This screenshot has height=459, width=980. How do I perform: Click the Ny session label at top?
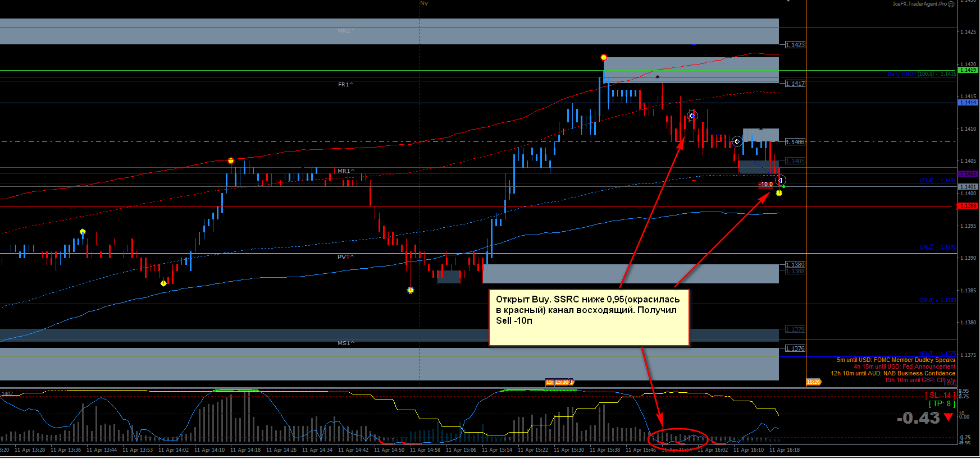pyautogui.click(x=424, y=3)
